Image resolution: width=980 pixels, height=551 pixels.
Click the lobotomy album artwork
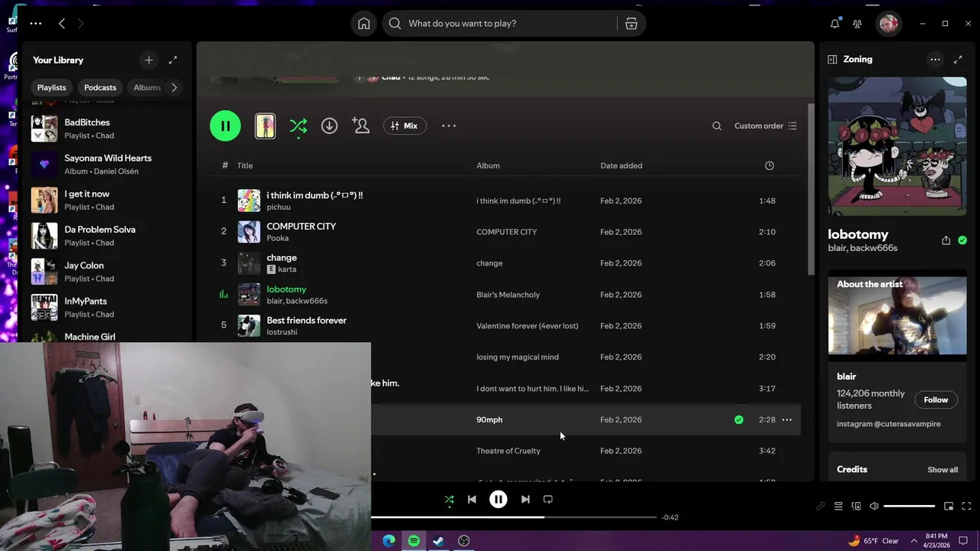click(897, 146)
